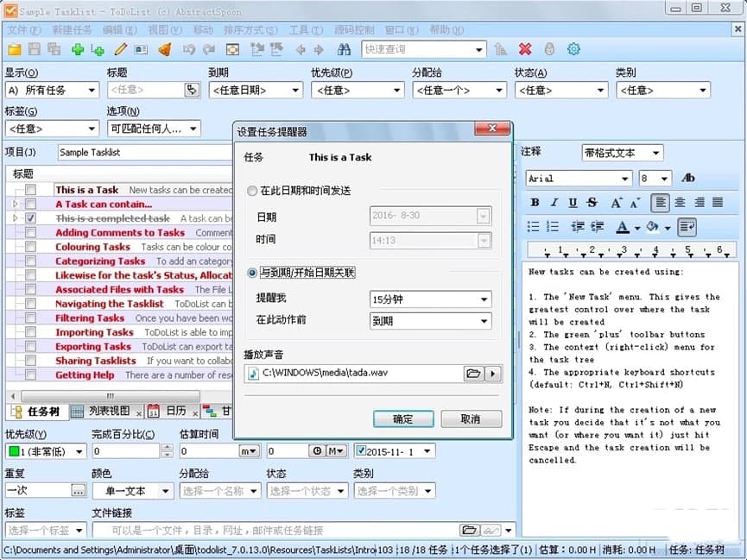The height and width of the screenshot is (560, 747).
Task: Tick checkbox for 'Filtering Tasks'
Action: click(x=30, y=318)
